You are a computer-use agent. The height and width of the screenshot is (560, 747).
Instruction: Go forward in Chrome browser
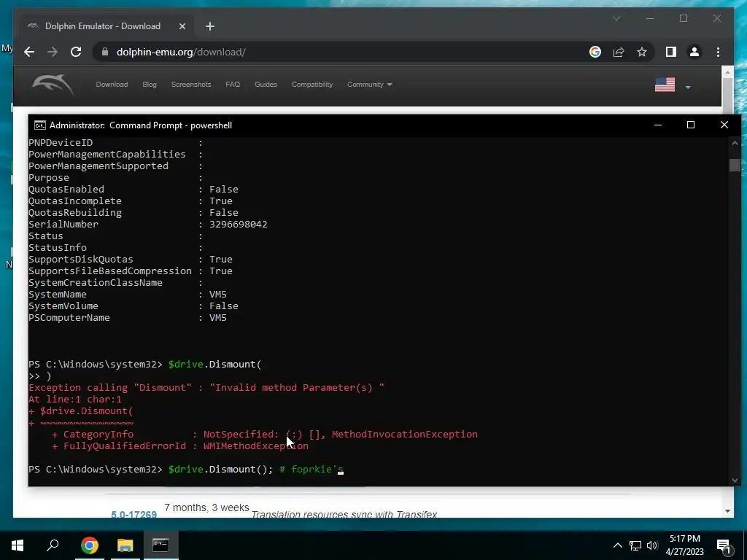53,52
